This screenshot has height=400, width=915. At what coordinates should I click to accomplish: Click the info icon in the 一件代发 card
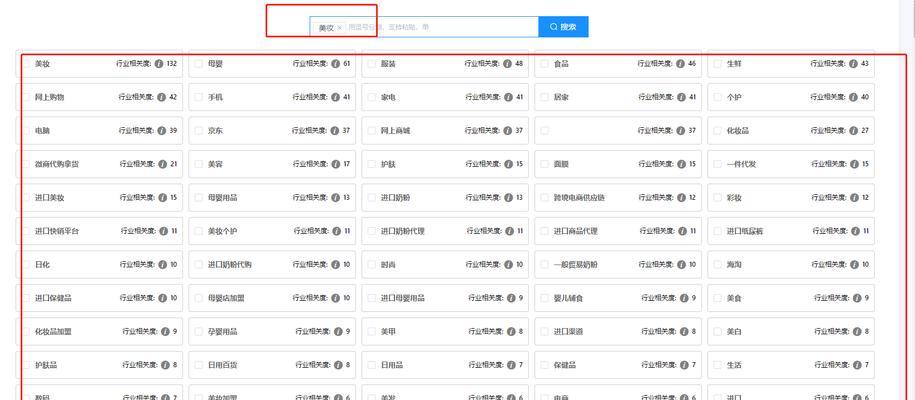[854, 164]
